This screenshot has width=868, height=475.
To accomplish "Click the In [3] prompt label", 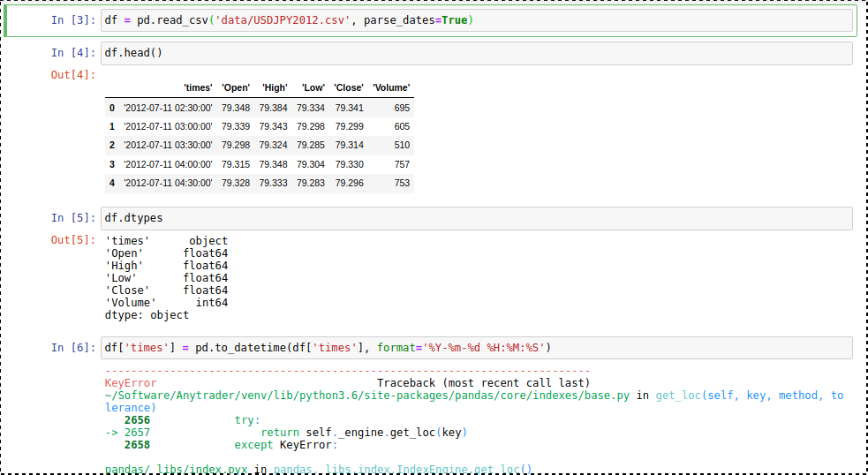I will (x=73, y=20).
